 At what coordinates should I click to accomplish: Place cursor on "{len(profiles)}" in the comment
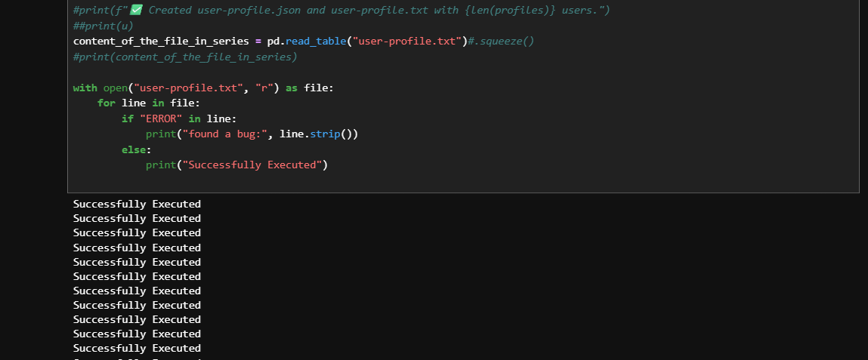[511, 11]
